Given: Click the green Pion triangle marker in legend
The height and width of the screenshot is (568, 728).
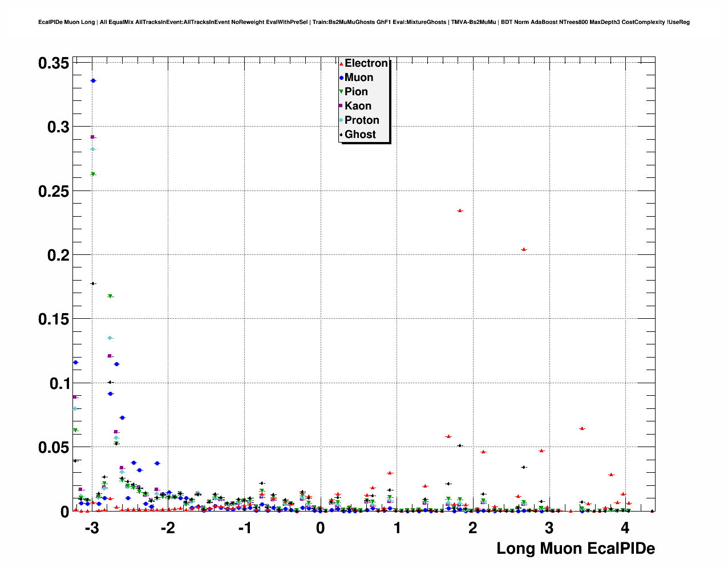Looking at the screenshot, I should pyautogui.click(x=341, y=92).
